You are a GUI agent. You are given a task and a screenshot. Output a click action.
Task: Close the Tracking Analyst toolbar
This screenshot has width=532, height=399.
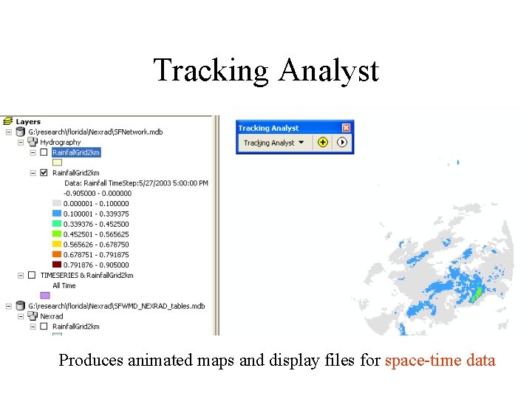coord(346,128)
